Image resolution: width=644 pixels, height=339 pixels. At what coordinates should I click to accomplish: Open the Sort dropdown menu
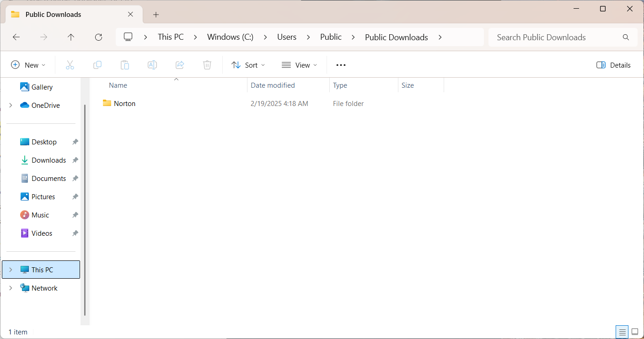tap(248, 65)
